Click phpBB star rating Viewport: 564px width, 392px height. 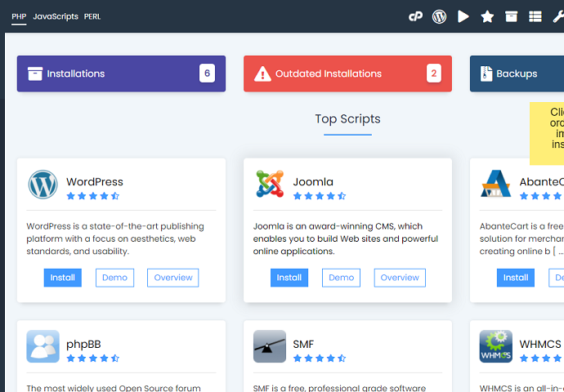[x=93, y=359]
